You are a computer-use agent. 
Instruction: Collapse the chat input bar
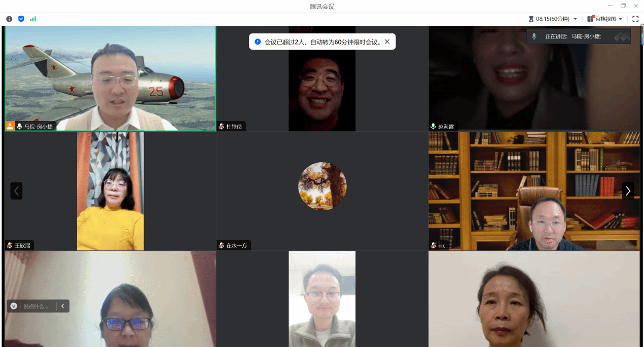coord(63,306)
